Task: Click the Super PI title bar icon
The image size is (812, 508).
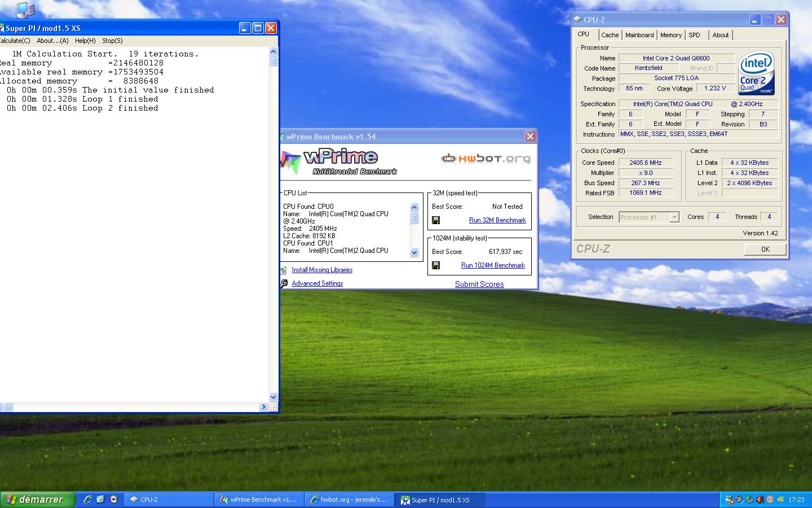Action: pos(1,28)
